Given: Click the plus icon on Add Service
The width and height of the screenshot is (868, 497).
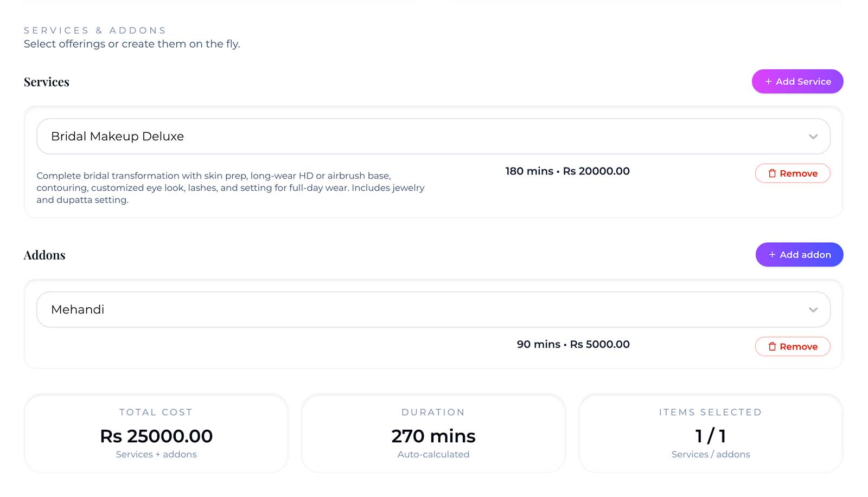Looking at the screenshot, I should click(768, 82).
